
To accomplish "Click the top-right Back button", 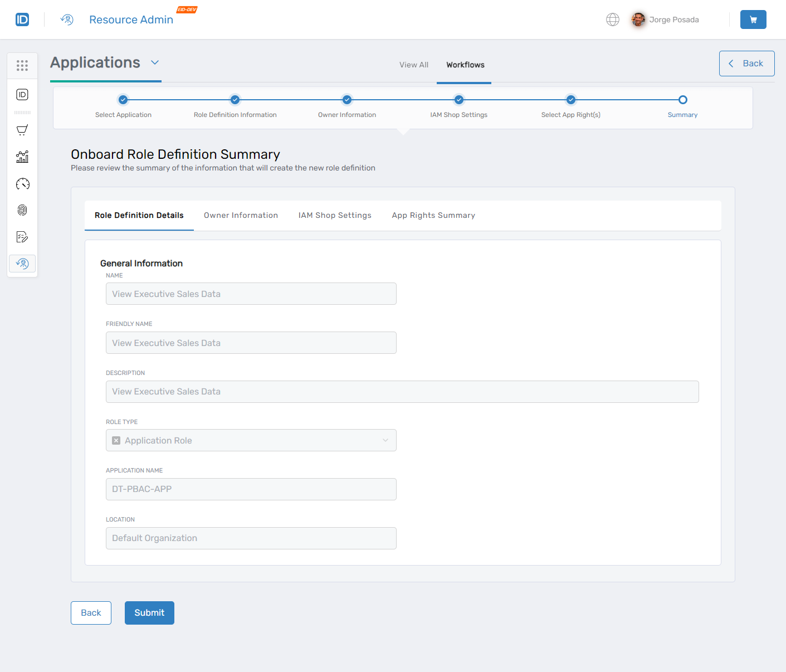I will (x=746, y=64).
